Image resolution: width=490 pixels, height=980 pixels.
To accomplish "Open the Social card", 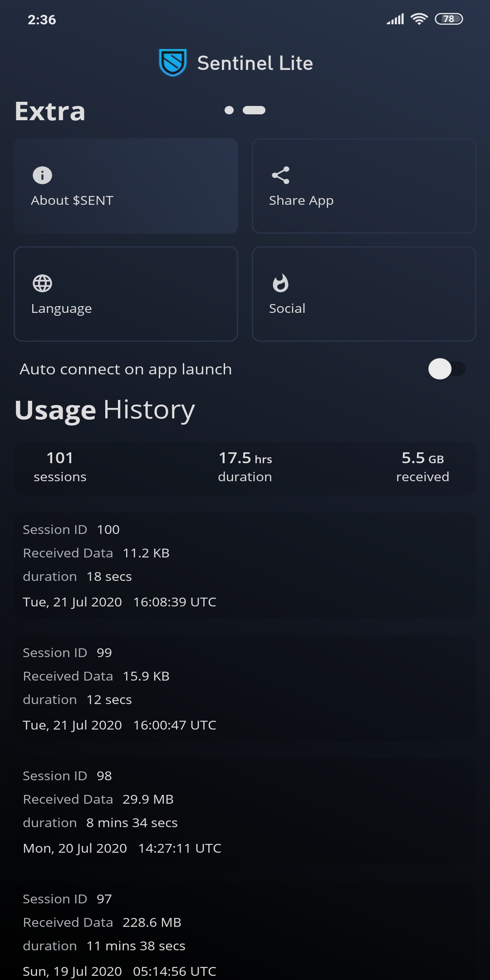I will coord(364,294).
